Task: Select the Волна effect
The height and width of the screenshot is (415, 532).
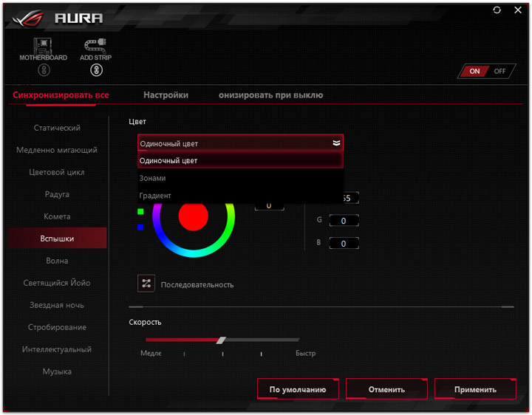Action: click(x=57, y=261)
